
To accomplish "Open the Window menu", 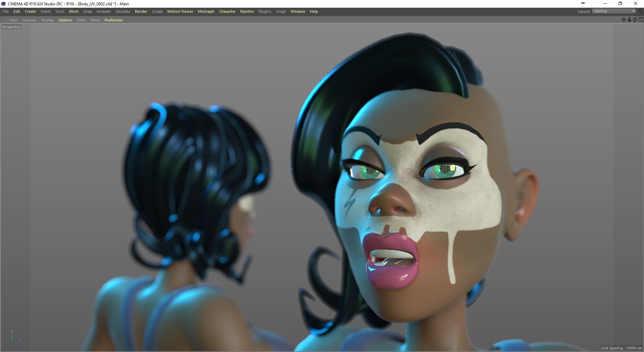I will point(298,11).
